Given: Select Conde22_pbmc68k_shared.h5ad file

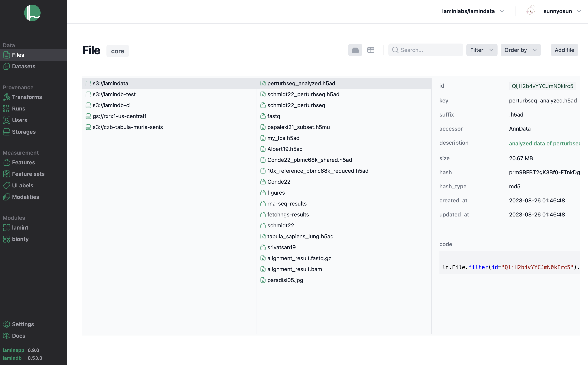Looking at the screenshot, I should click(344, 160).
